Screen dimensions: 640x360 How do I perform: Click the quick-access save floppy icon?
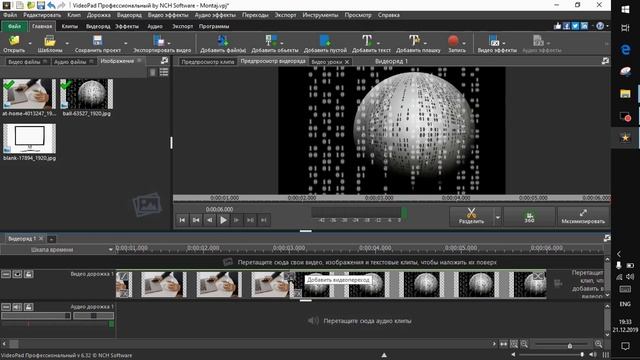click(41, 5)
